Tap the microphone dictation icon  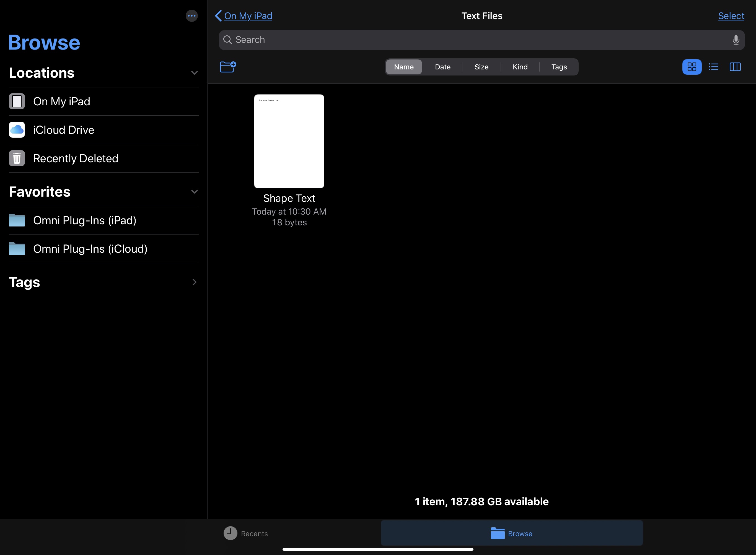click(736, 40)
